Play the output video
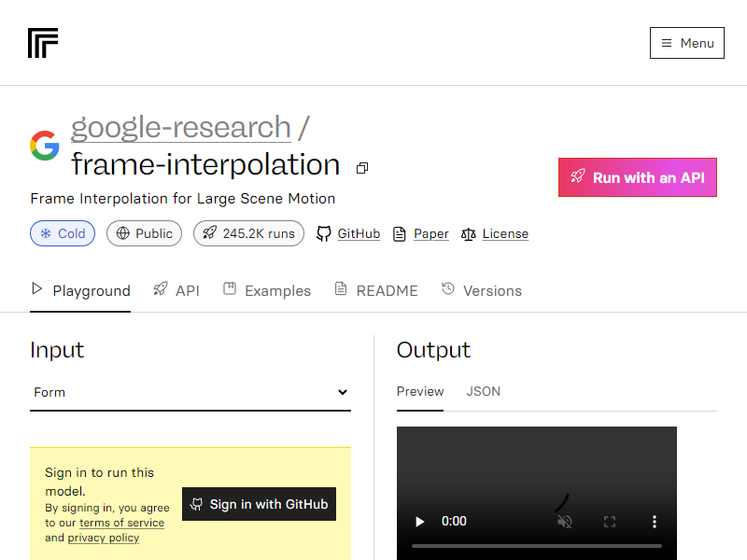 coord(419,522)
